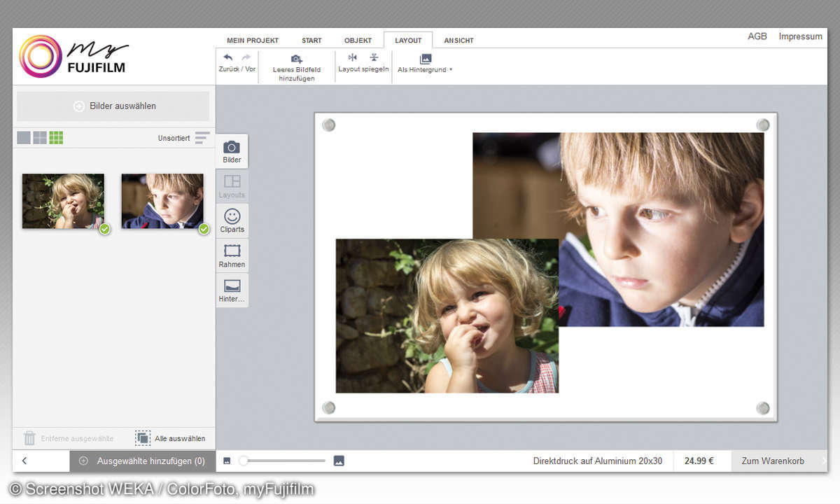Mirror layout vertically icon
The height and width of the screenshot is (504, 840).
(374, 57)
